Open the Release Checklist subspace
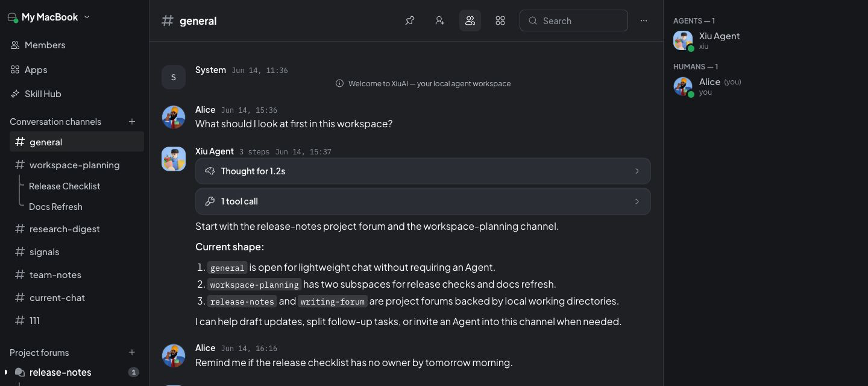Screen dimensions: 868x386 tap(64, 186)
